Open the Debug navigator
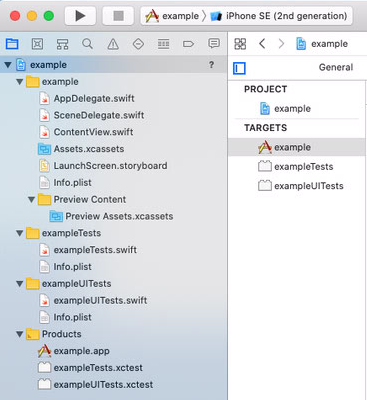Viewport: 367px width, 400px height. pos(163,44)
